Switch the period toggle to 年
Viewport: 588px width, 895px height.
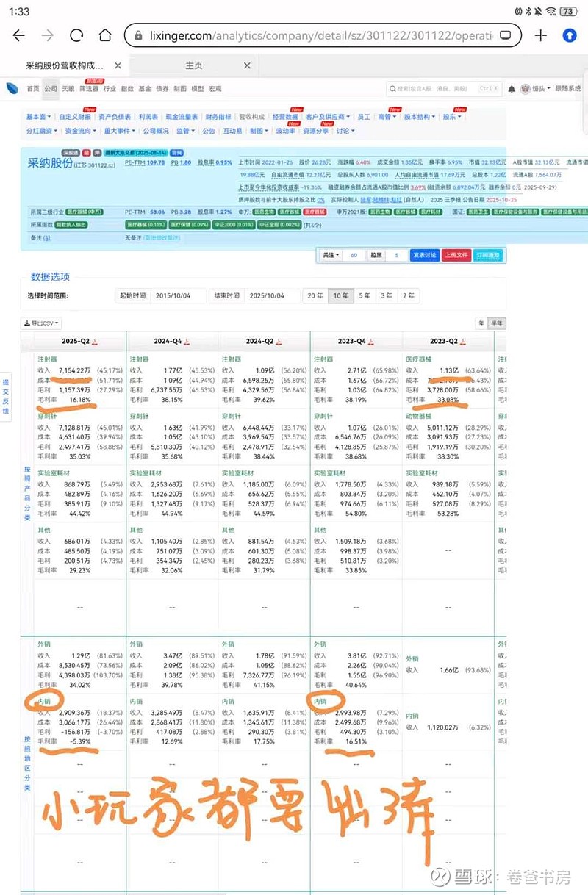pyautogui.click(x=481, y=323)
